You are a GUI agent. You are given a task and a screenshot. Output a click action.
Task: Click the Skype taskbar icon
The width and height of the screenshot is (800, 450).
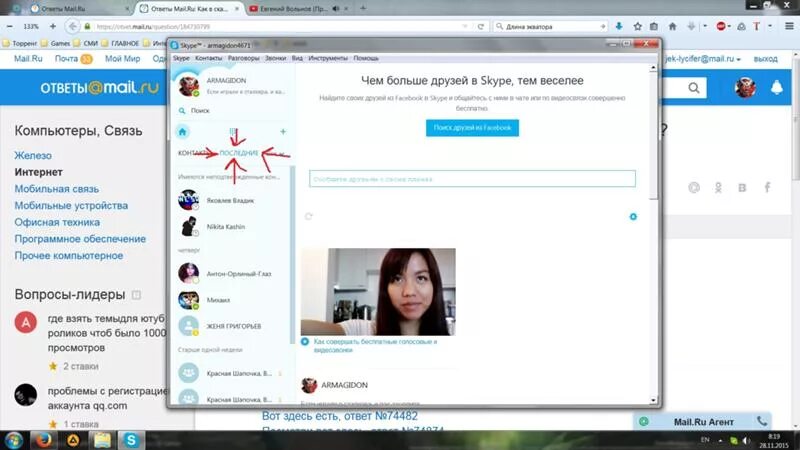click(x=131, y=440)
